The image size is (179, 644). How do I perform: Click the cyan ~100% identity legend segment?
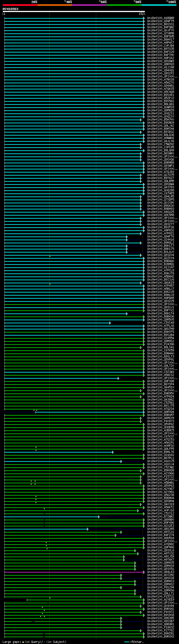pyautogui.click(x=159, y=5)
